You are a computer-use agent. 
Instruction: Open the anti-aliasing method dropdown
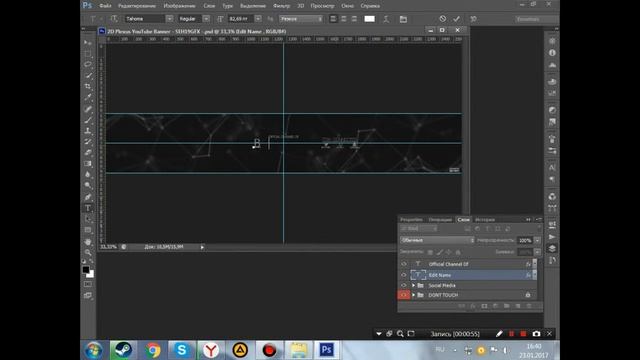click(301, 19)
